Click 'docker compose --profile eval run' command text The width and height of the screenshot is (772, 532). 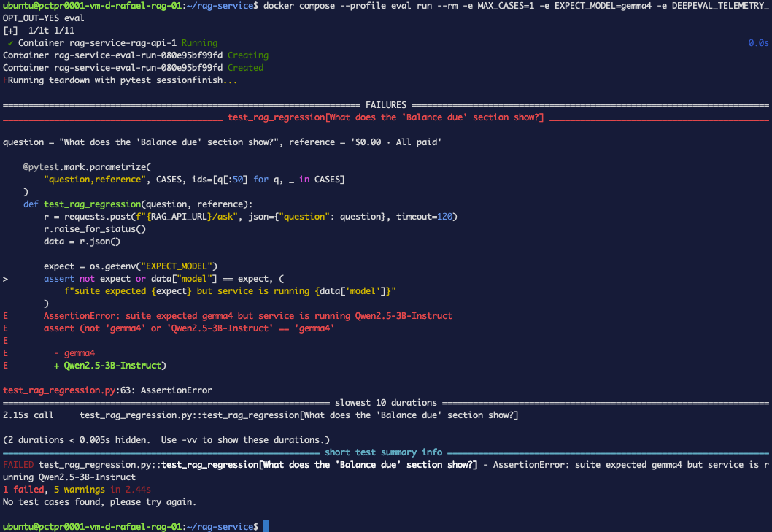click(347, 6)
